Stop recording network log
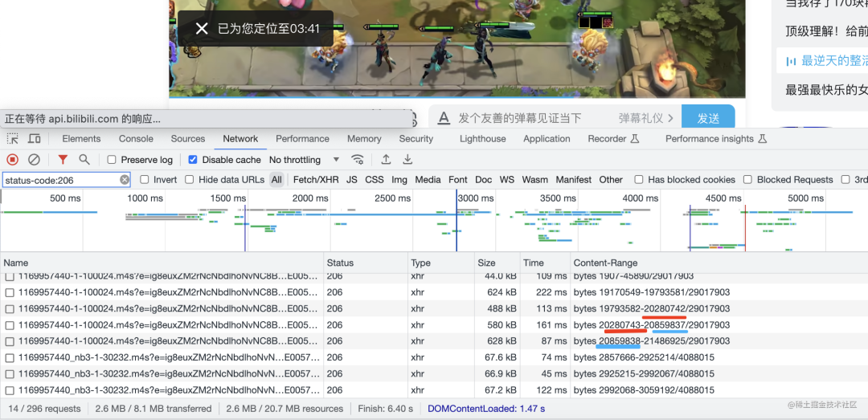The height and width of the screenshot is (420, 868). click(13, 160)
